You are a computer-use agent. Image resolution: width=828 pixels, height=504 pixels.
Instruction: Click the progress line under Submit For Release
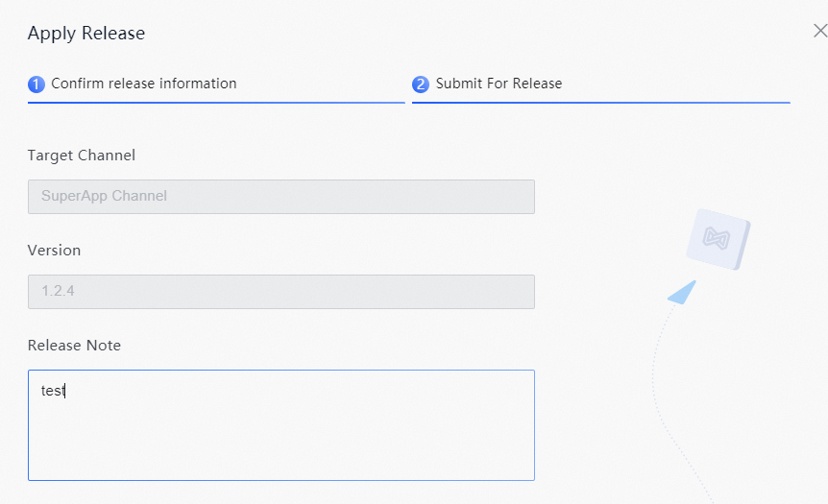coord(601,103)
